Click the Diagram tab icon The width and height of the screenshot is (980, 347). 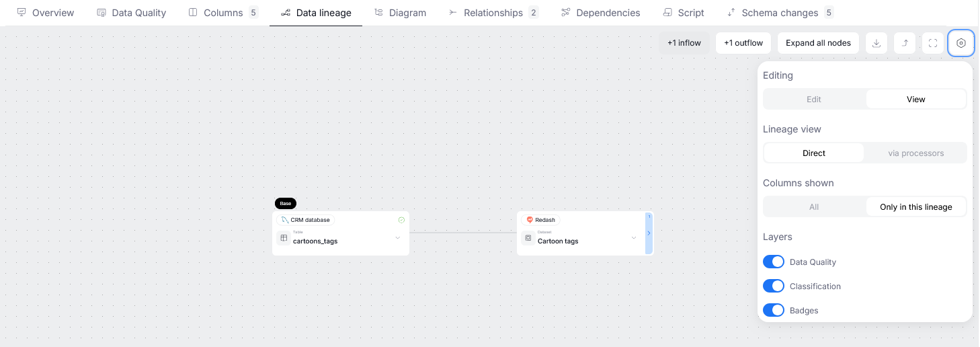[379, 13]
